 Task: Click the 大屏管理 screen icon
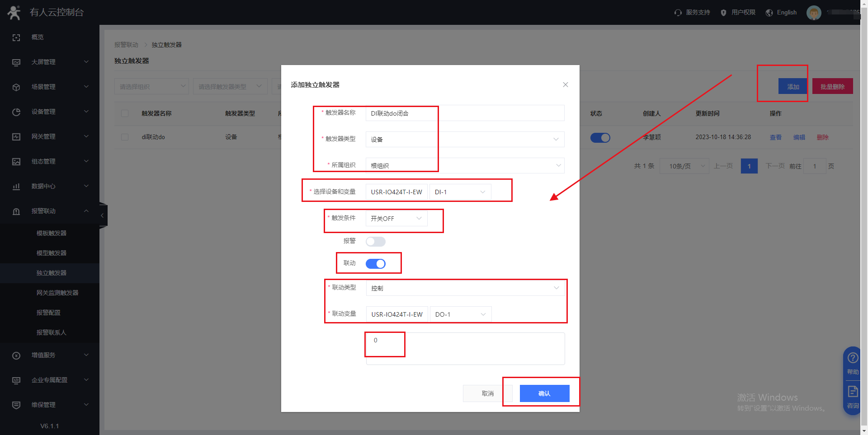coord(16,62)
